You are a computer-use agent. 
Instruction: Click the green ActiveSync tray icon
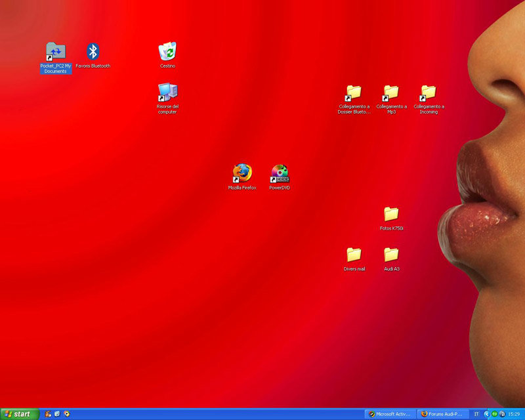point(493,414)
